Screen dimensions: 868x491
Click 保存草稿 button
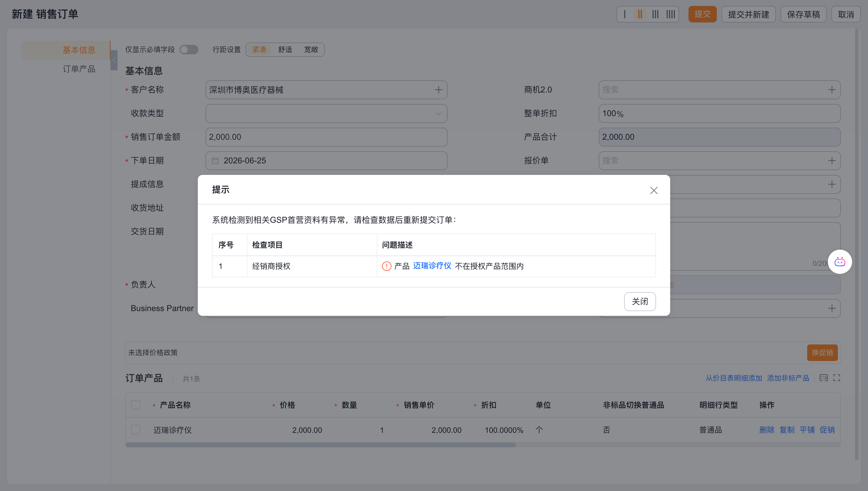pos(803,14)
